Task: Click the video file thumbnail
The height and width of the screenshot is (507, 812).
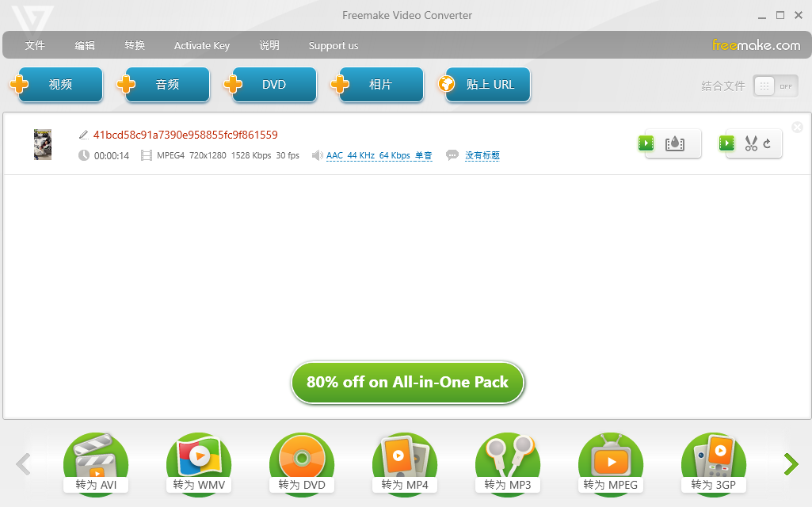Action: 43,145
